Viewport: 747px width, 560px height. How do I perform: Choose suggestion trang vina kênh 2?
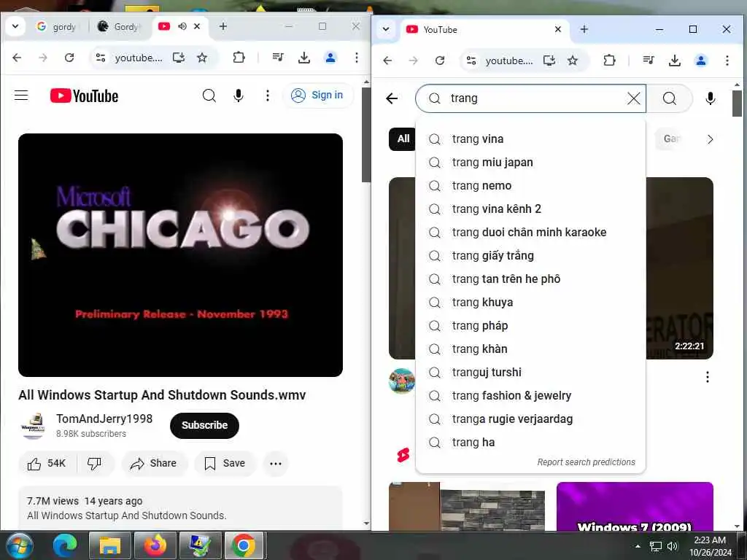530,209
